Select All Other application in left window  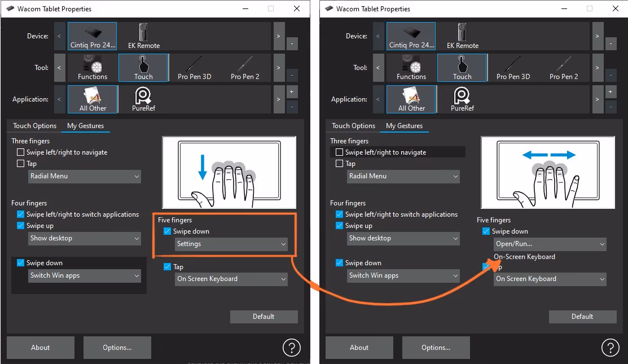(x=93, y=99)
